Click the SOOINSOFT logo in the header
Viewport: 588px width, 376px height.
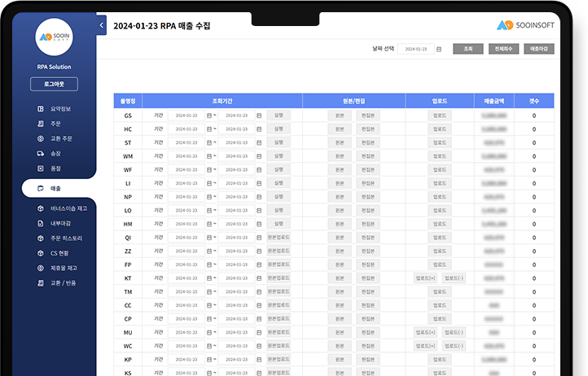[x=525, y=25]
